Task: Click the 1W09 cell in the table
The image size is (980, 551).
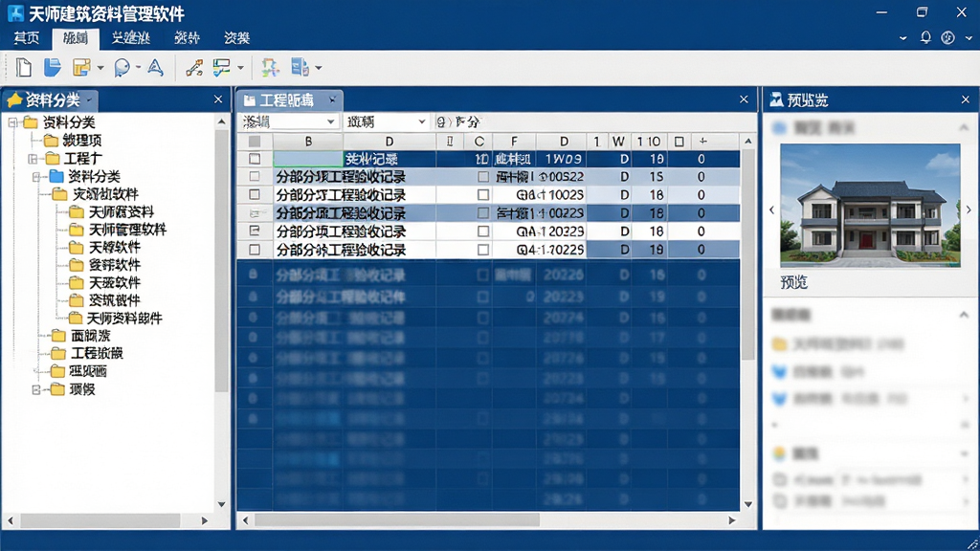Action: pos(563,159)
